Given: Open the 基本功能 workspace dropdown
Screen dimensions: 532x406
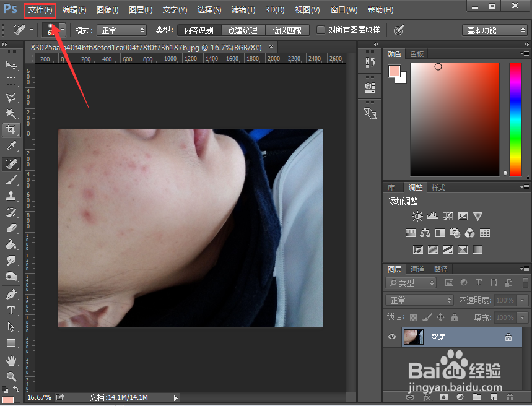Looking at the screenshot, I should [x=494, y=30].
